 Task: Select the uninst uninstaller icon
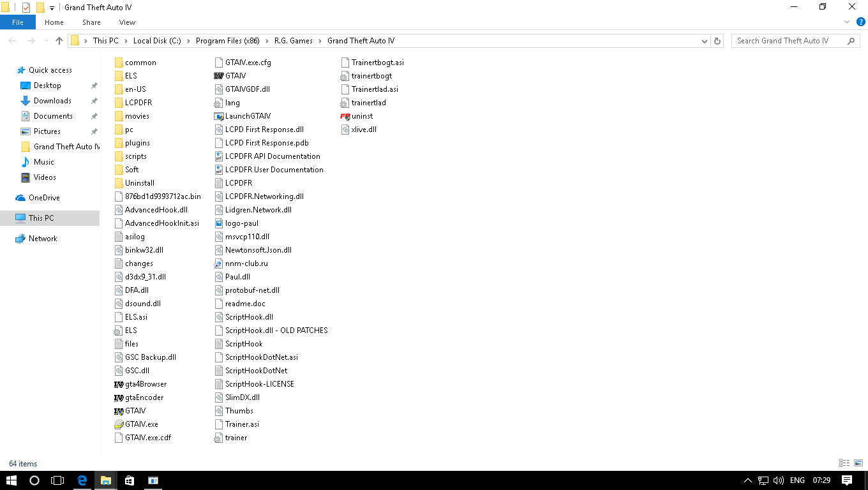pyautogui.click(x=345, y=116)
